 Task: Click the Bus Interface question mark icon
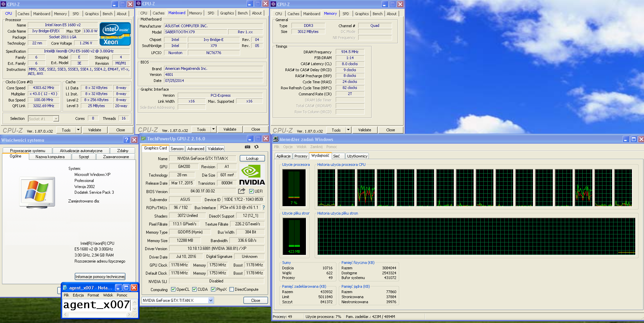[263, 207]
